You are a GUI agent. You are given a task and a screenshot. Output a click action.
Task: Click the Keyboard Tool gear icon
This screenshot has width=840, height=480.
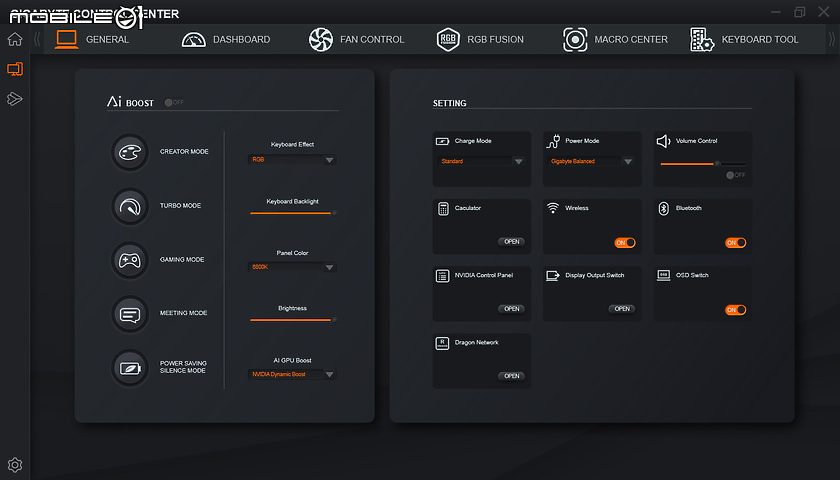pos(702,40)
